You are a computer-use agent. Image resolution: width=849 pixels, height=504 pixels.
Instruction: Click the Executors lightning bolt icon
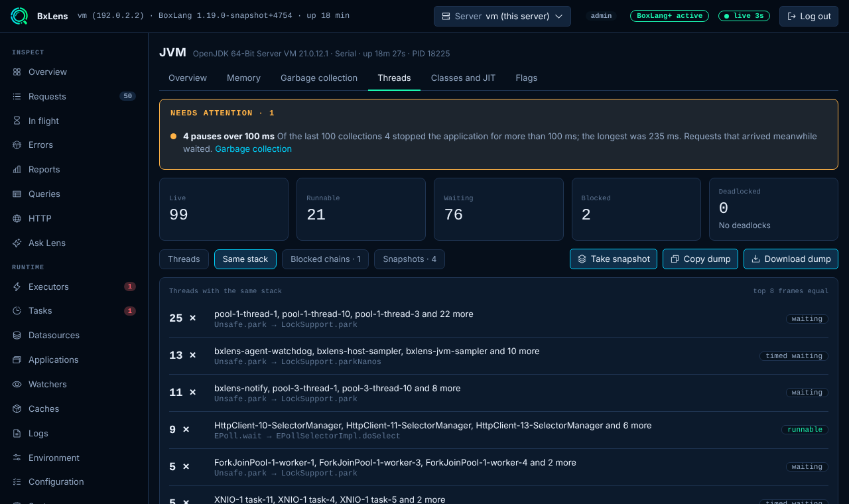[17, 286]
